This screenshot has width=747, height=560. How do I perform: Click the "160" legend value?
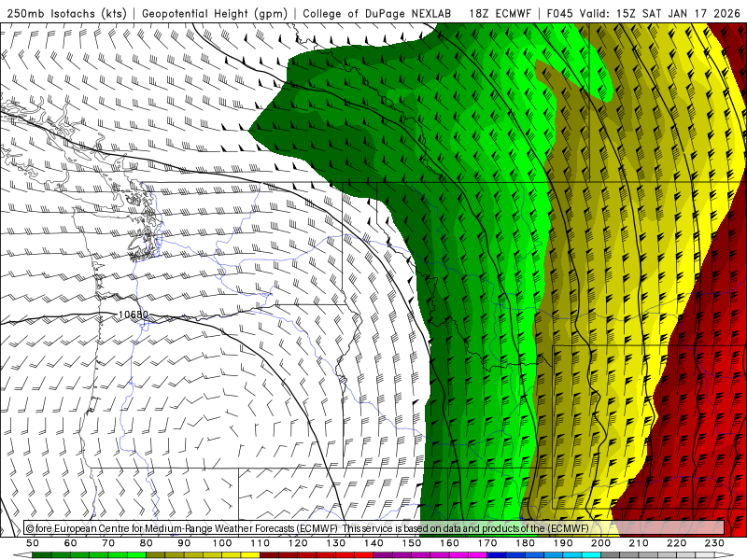450,543
